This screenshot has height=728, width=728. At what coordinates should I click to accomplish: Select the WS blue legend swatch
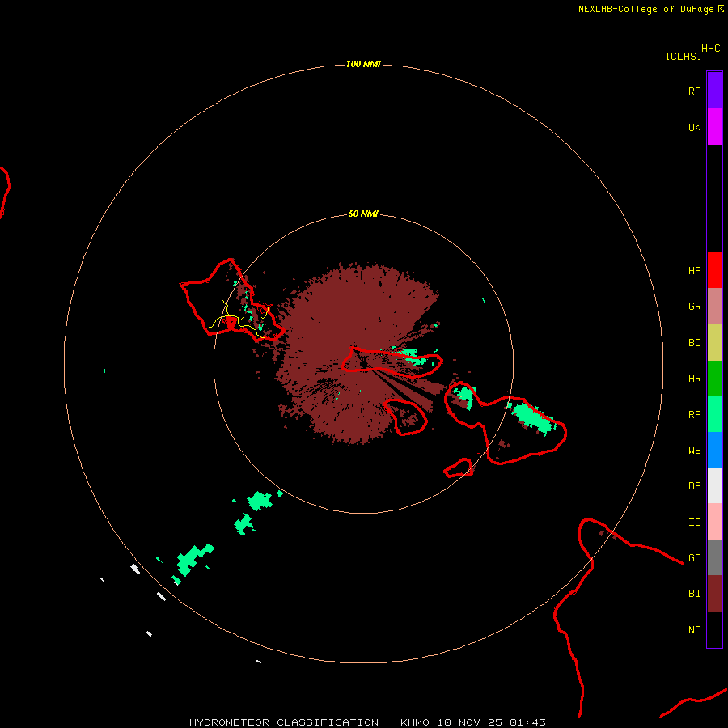click(x=714, y=450)
